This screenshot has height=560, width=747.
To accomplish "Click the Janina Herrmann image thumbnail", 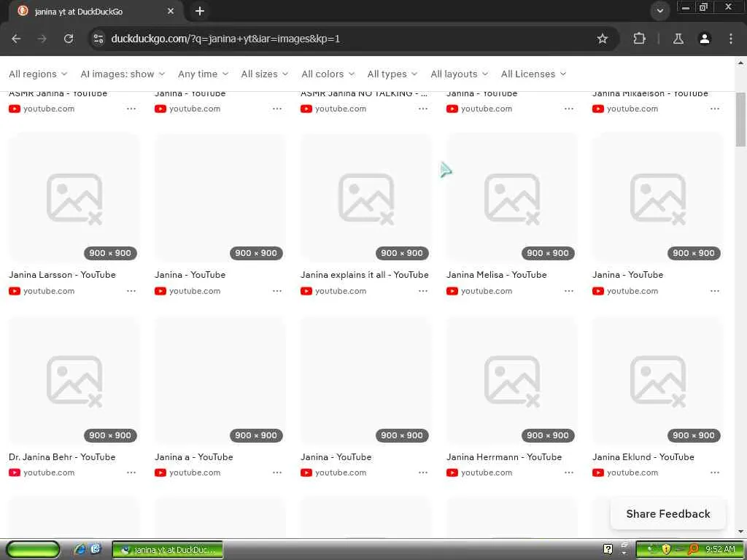I will pos(511,380).
